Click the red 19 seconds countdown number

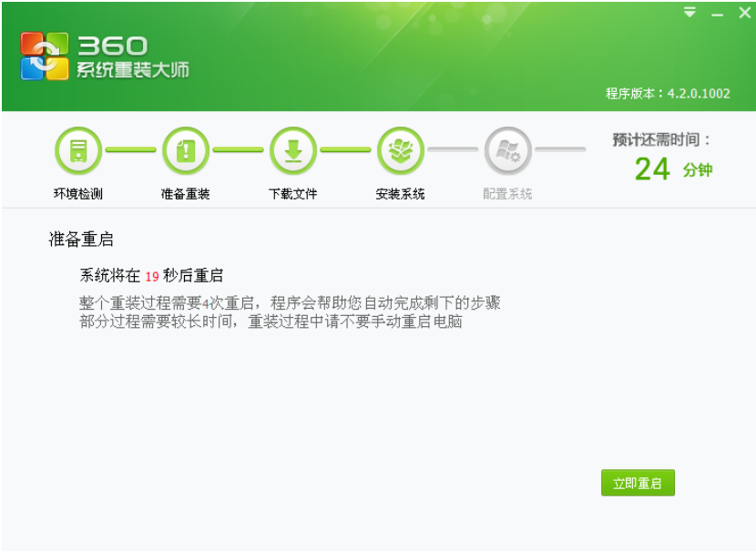click(152, 276)
